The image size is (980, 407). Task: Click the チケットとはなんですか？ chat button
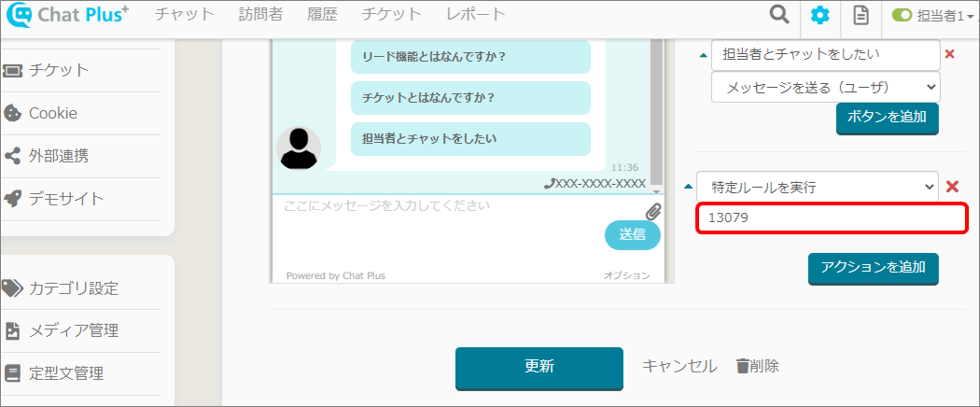[x=470, y=98]
